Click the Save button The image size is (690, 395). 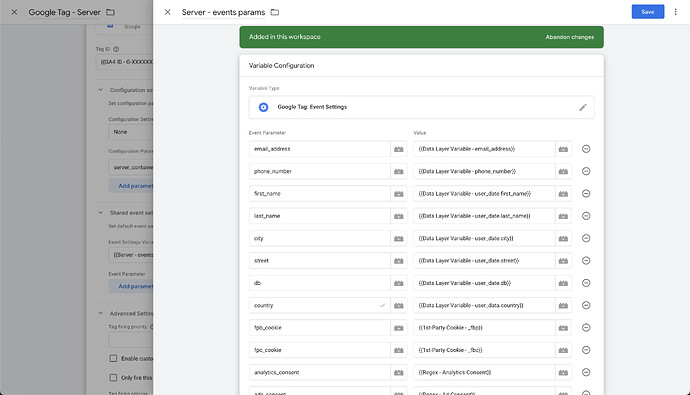coord(648,12)
